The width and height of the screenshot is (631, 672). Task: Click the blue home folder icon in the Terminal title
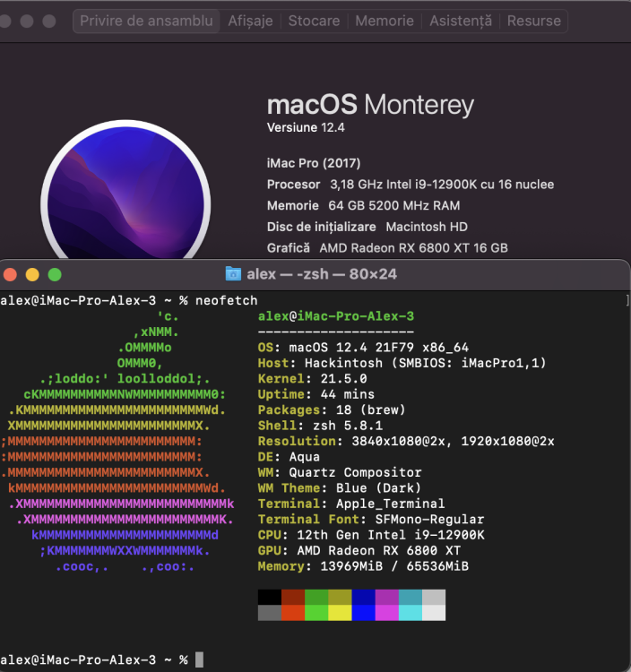(x=233, y=274)
